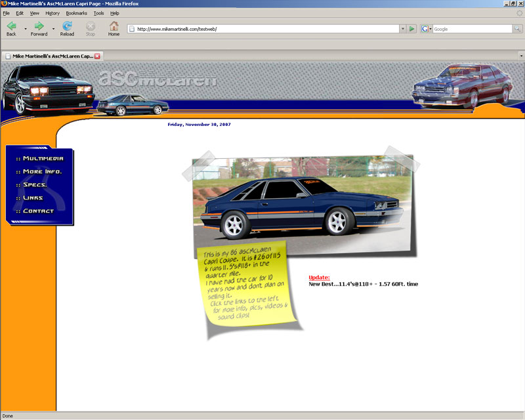Viewport: 525px width, 420px height.
Task: Open the search engine selector dropdown
Action: click(x=430, y=29)
